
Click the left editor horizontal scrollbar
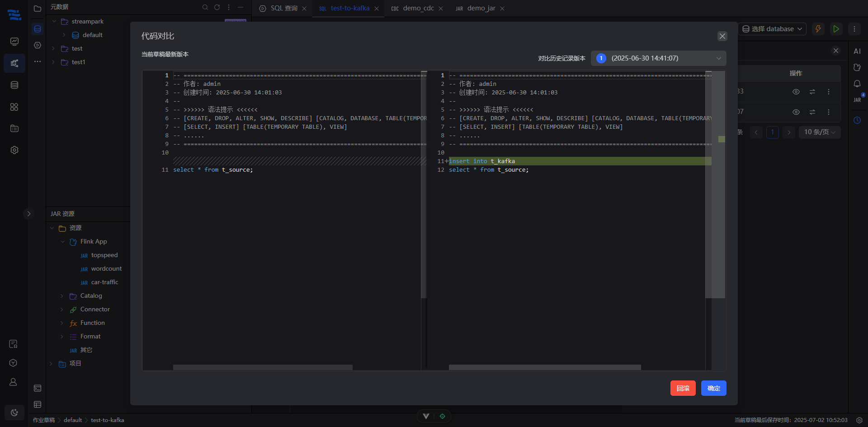[x=263, y=367]
